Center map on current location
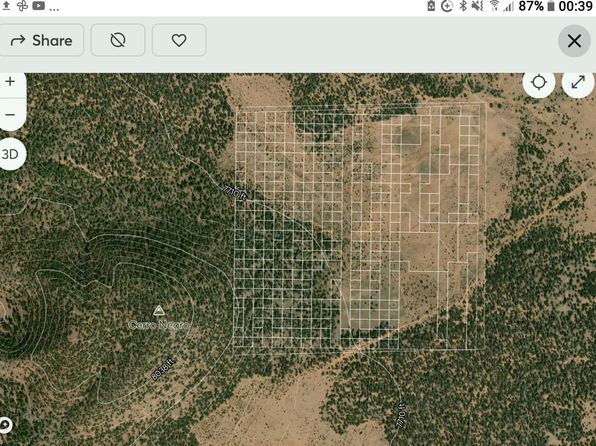 (x=539, y=82)
